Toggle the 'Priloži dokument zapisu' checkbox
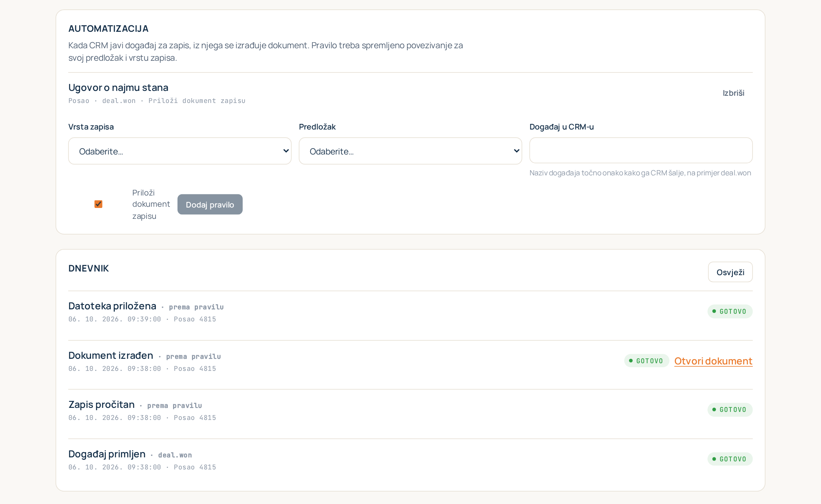821x504 pixels. click(x=98, y=204)
